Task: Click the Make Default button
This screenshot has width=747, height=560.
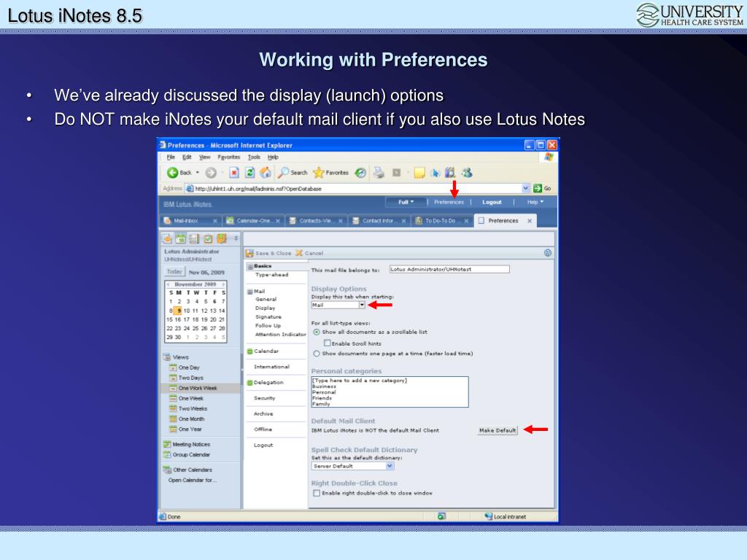Action: pyautogui.click(x=498, y=430)
